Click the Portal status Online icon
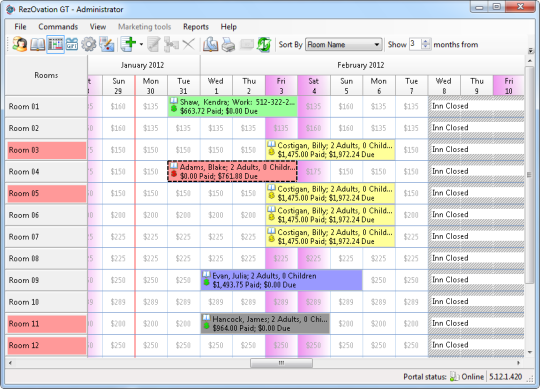The height and width of the screenshot is (389, 540). point(455,377)
